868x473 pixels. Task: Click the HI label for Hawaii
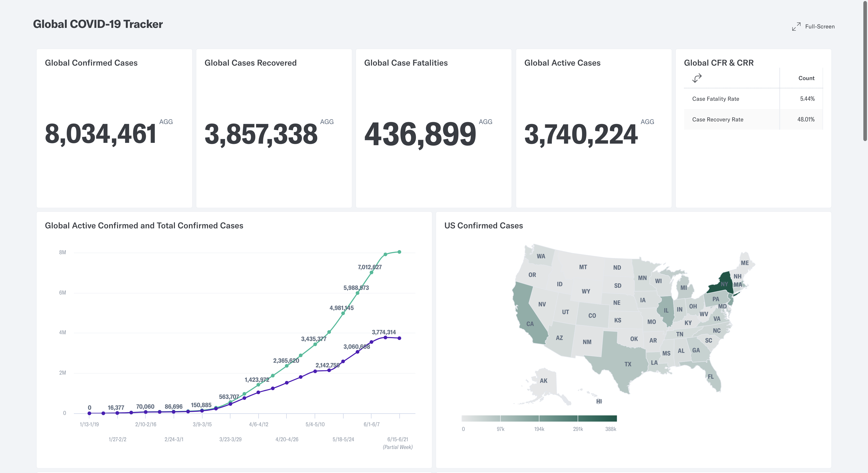[x=599, y=401]
